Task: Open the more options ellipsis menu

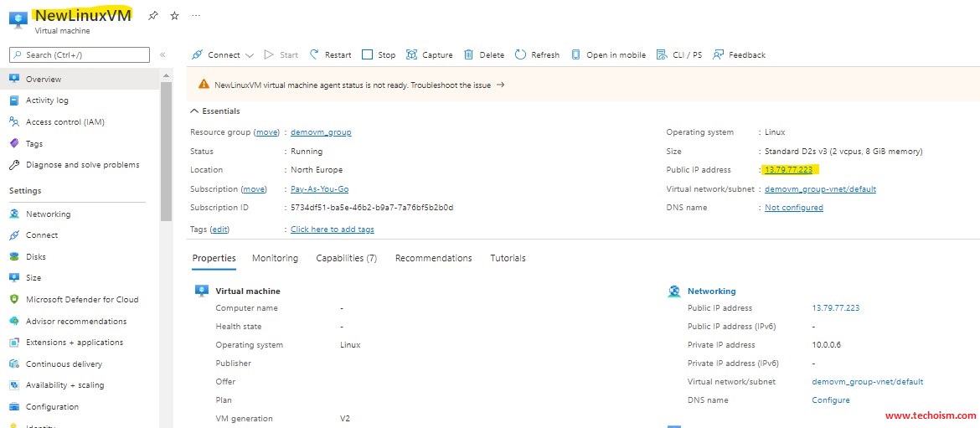Action: (x=196, y=16)
